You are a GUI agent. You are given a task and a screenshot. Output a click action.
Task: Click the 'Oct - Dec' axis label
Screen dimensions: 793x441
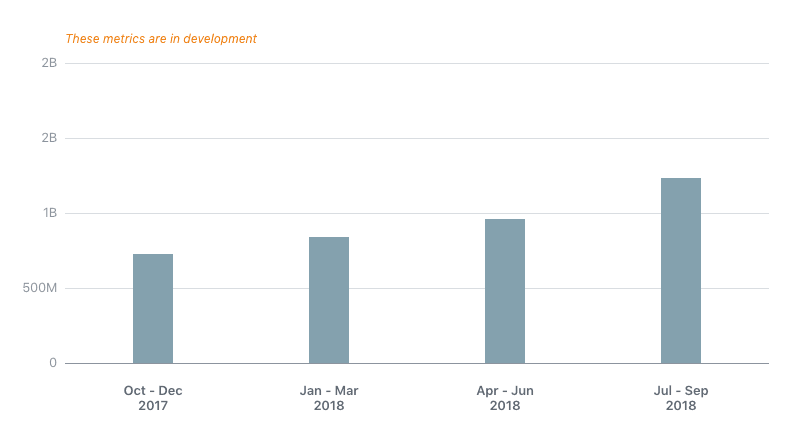[x=153, y=391]
